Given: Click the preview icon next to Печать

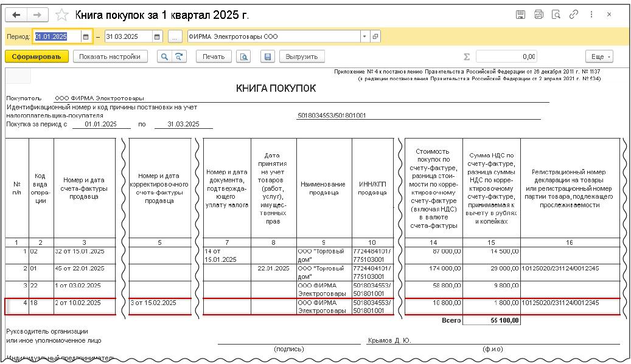Looking at the screenshot, I should [x=244, y=57].
